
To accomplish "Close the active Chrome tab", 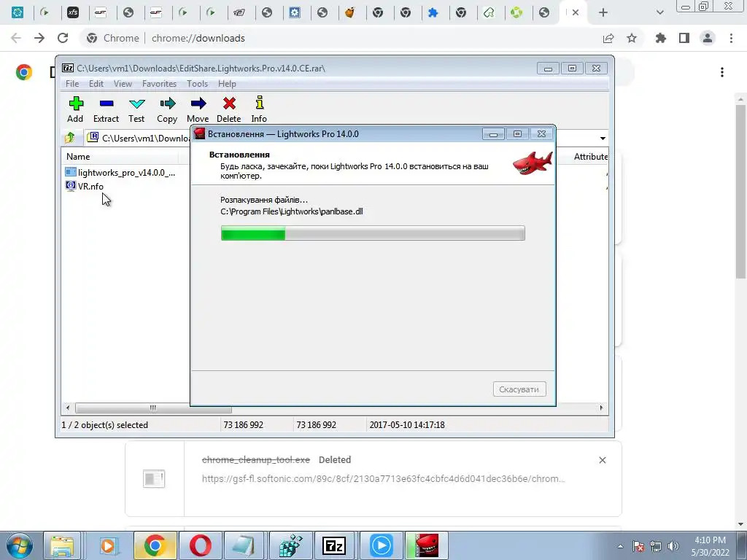I will pos(576,12).
